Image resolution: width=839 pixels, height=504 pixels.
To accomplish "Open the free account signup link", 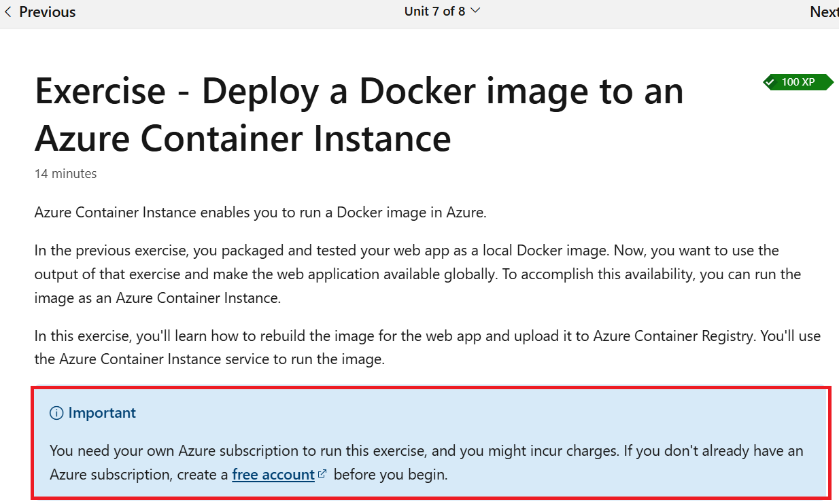I will pos(273,474).
